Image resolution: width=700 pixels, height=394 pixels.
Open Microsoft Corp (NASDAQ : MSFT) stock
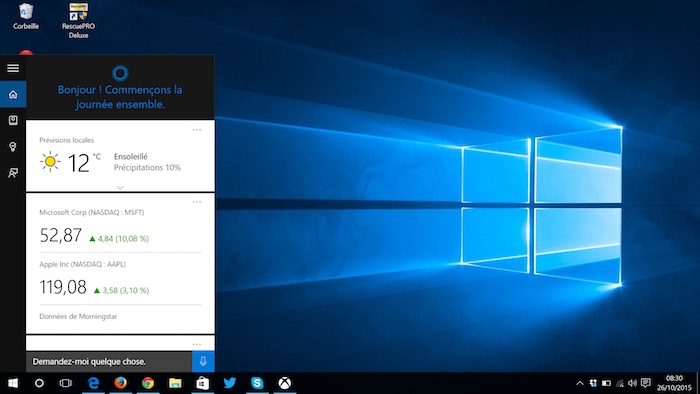coord(92,212)
